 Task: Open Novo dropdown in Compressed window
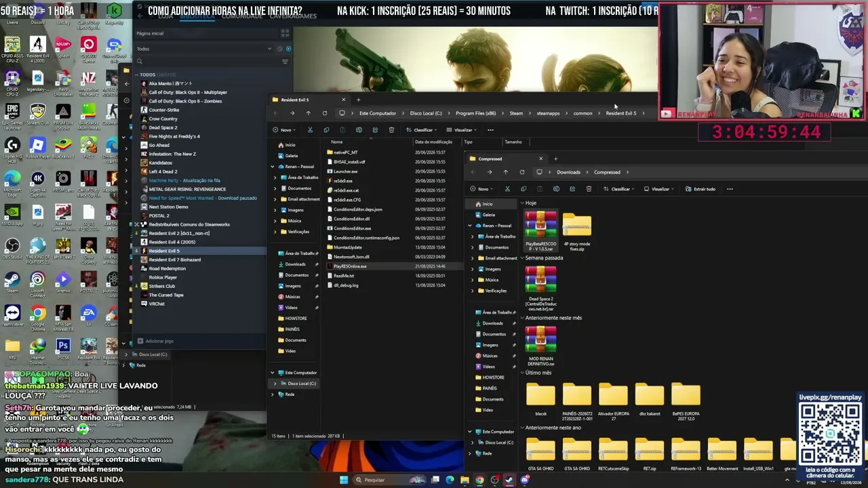coord(483,189)
